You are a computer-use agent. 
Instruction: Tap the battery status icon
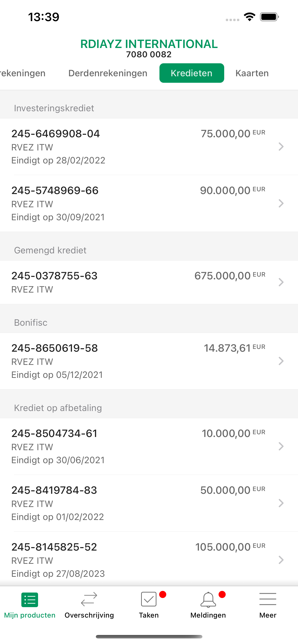point(269,17)
